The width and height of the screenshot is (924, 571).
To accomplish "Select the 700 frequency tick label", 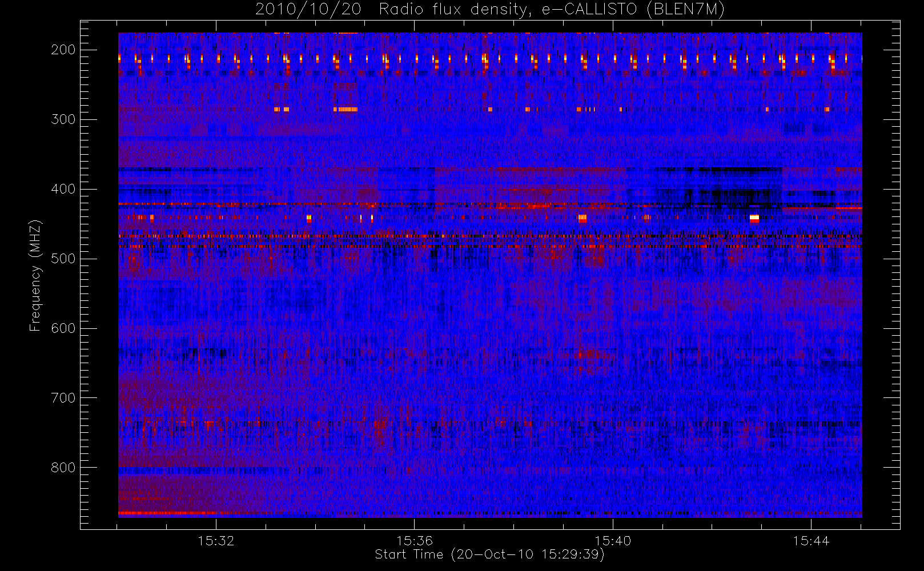I will [x=63, y=398].
